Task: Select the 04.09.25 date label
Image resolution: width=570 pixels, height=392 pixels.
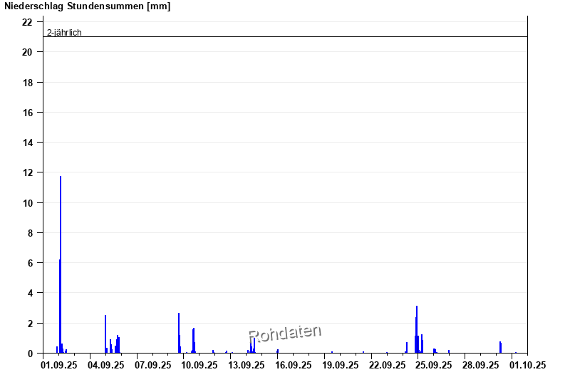Action: 105,365
